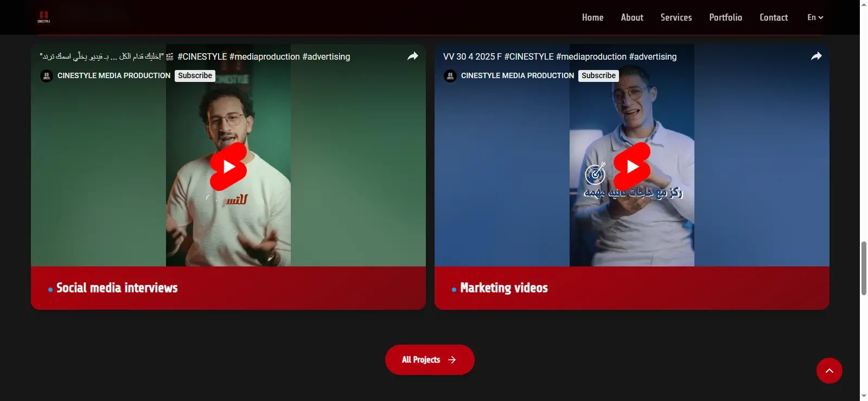Open the VV 30 4 2025 F video title link
Image resolution: width=868 pixels, height=401 pixels.
(560, 56)
